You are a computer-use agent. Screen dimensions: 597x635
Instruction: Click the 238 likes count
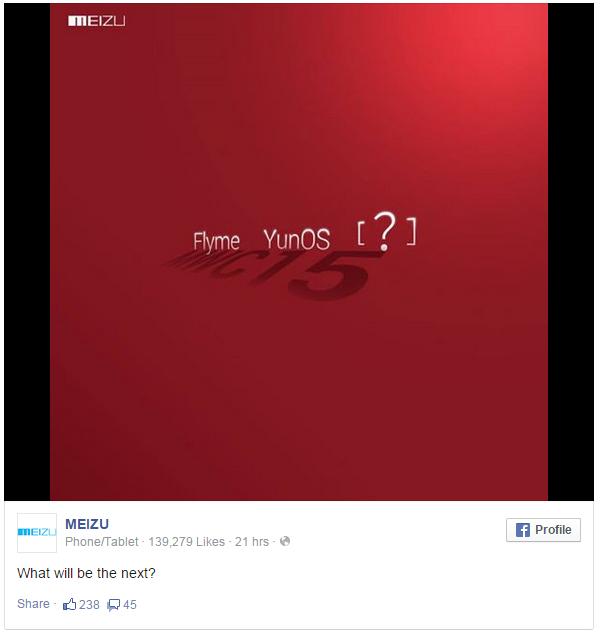[89, 605]
